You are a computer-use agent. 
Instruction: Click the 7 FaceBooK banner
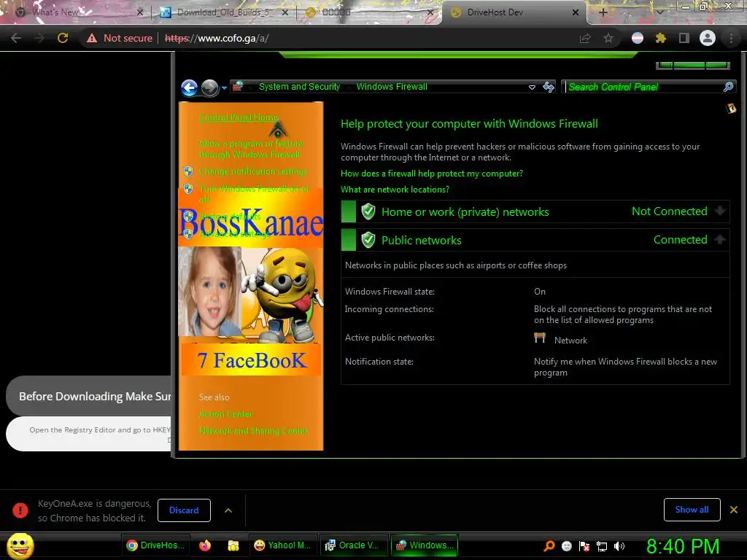[x=251, y=360]
